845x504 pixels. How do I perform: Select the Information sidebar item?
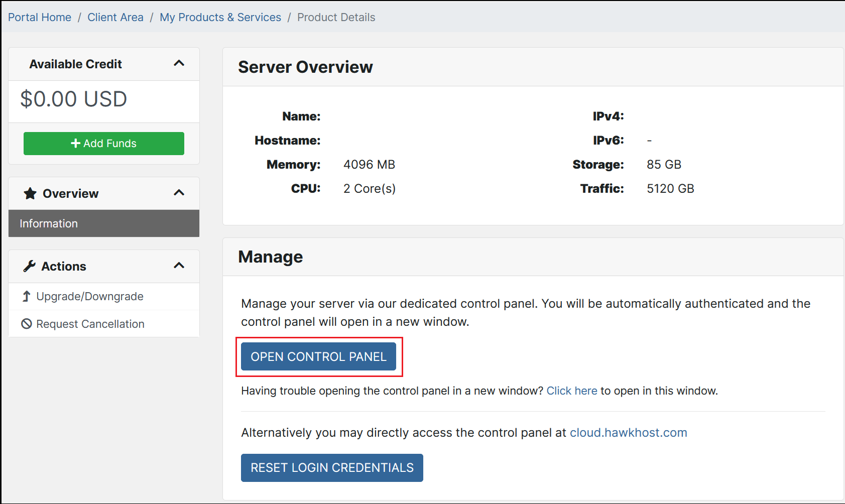pos(104,223)
